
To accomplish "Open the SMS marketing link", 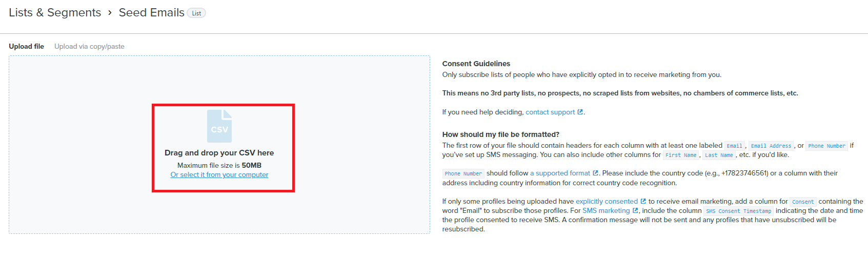I will click(x=606, y=211).
